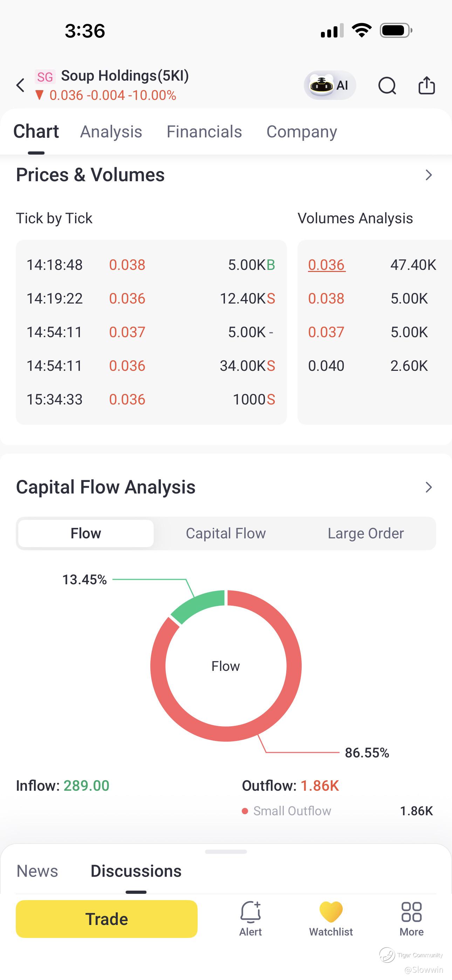452x980 pixels.
Task: Open the Alert bell icon
Action: click(250, 912)
